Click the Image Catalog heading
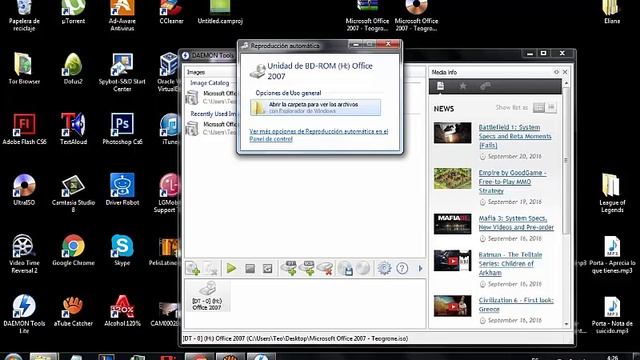The height and width of the screenshot is (360, 640). pyautogui.click(x=209, y=83)
